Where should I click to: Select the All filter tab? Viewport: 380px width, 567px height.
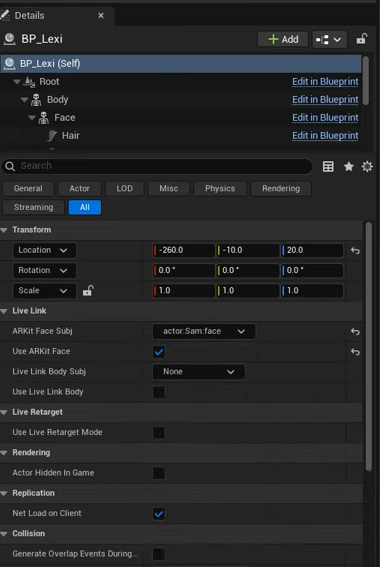tap(85, 207)
